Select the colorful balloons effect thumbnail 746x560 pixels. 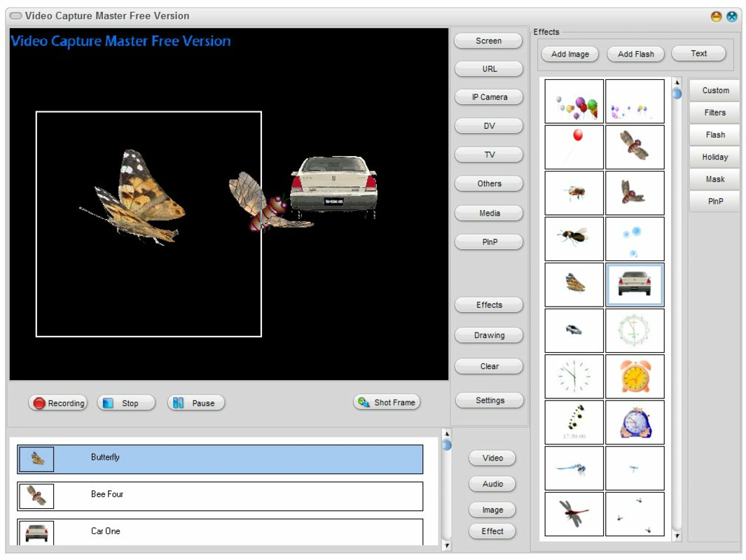[572, 101]
